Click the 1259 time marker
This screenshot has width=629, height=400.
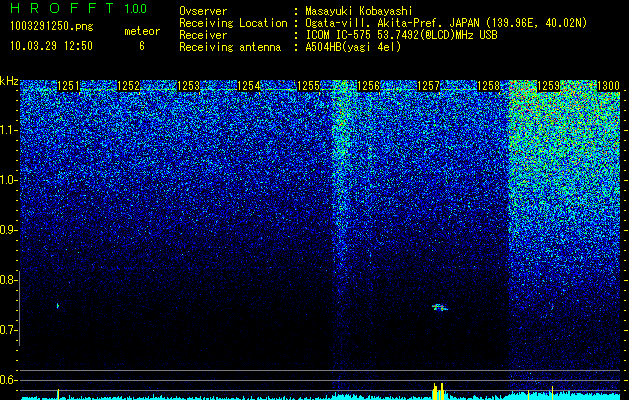pyautogui.click(x=548, y=86)
